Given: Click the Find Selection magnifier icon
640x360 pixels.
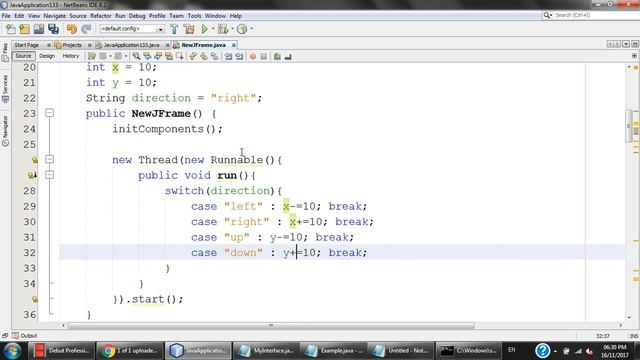Looking at the screenshot, I should click(136, 56).
